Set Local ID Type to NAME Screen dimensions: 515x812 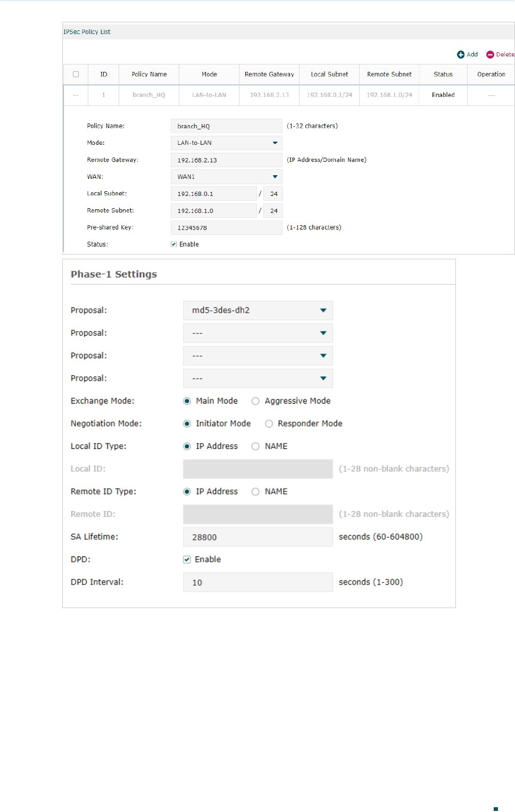coord(255,446)
